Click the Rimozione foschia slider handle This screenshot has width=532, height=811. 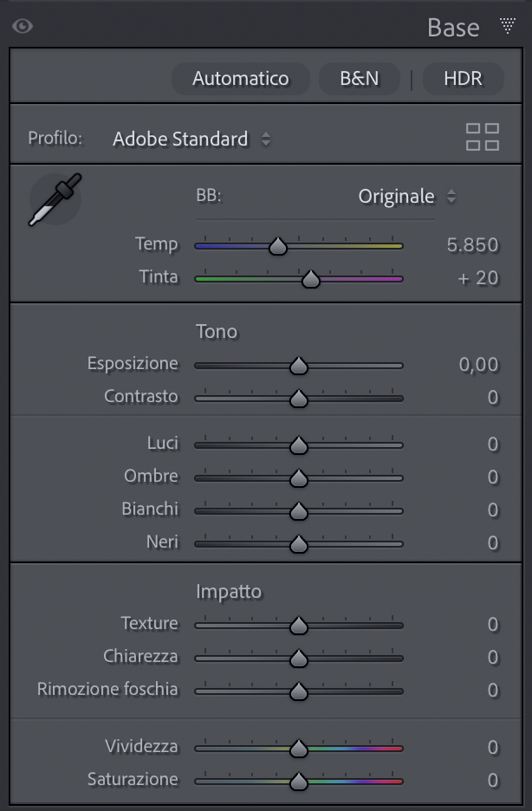299,691
